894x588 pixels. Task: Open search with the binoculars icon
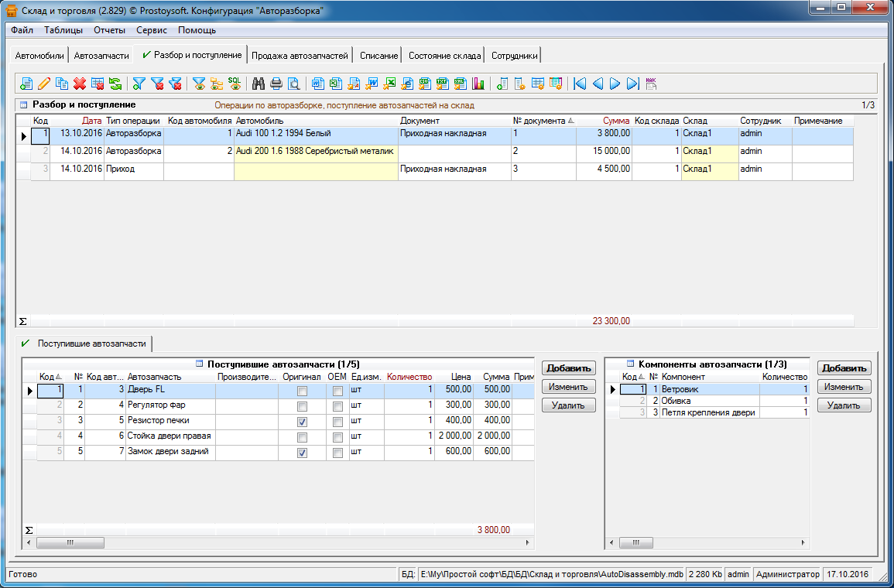coord(259,84)
